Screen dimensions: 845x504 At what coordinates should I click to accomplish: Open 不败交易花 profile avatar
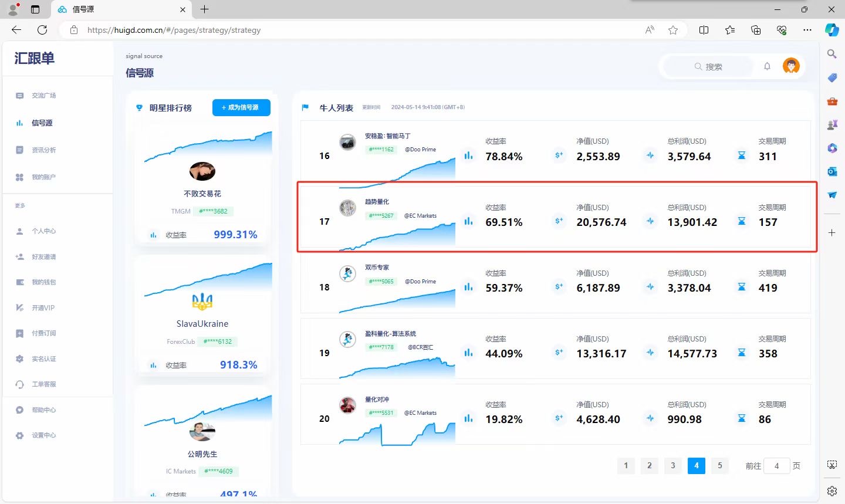coord(202,171)
